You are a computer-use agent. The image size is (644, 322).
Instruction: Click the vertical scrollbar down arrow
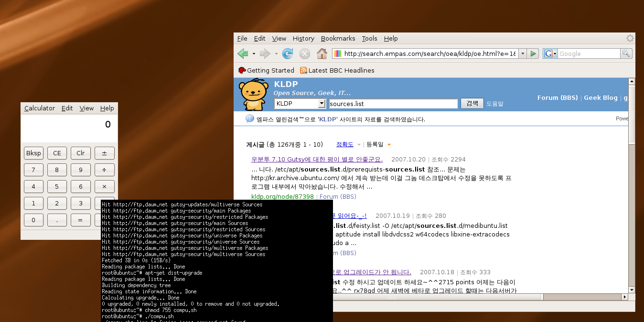[632, 290]
